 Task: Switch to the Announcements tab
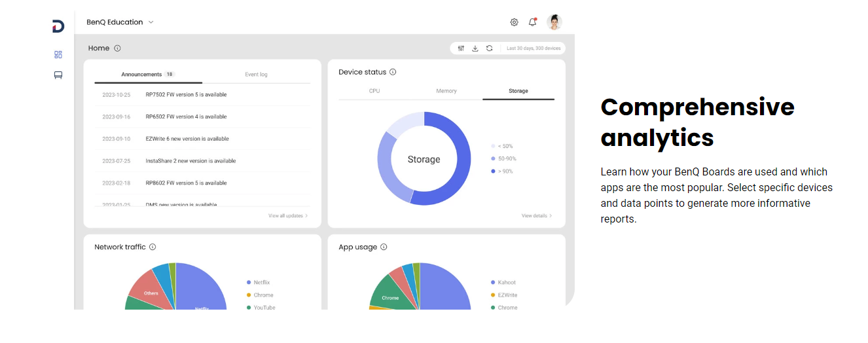click(149, 75)
